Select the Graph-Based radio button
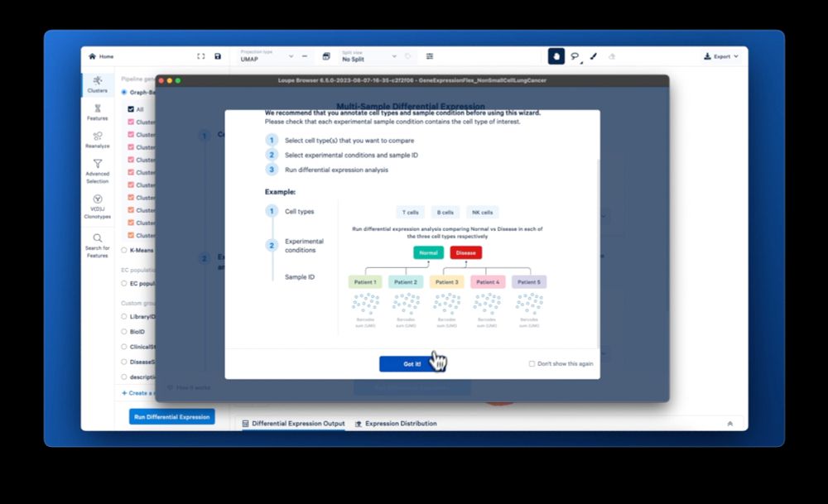 (x=124, y=93)
